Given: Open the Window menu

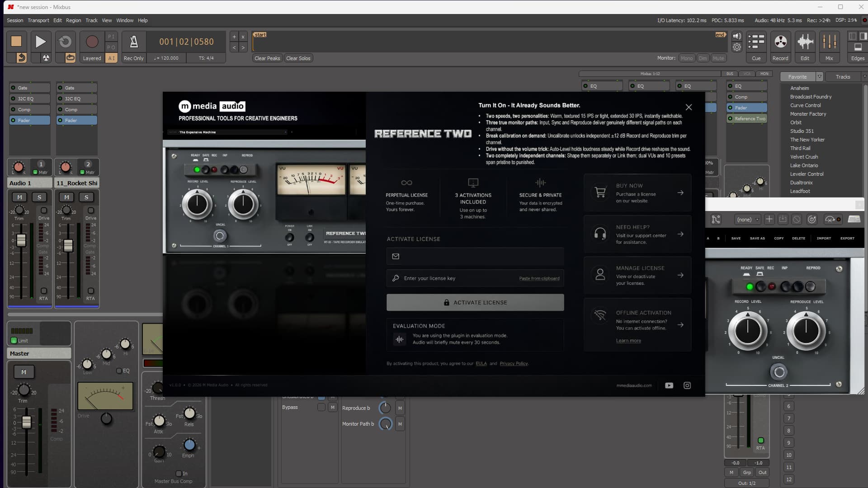Looking at the screenshot, I should 125,20.
